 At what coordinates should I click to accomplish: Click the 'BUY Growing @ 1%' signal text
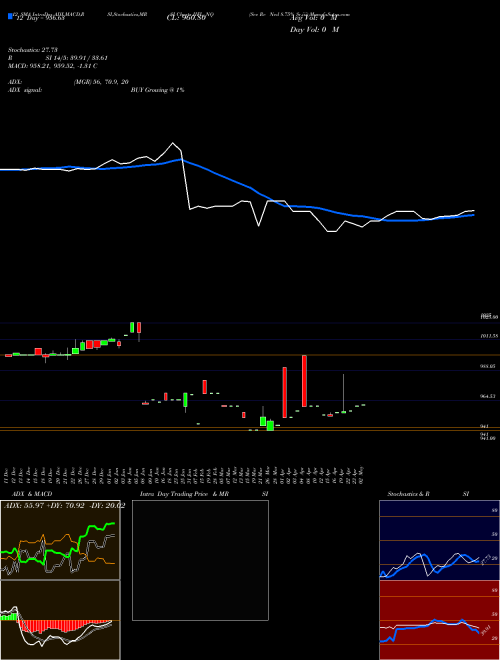click(157, 90)
